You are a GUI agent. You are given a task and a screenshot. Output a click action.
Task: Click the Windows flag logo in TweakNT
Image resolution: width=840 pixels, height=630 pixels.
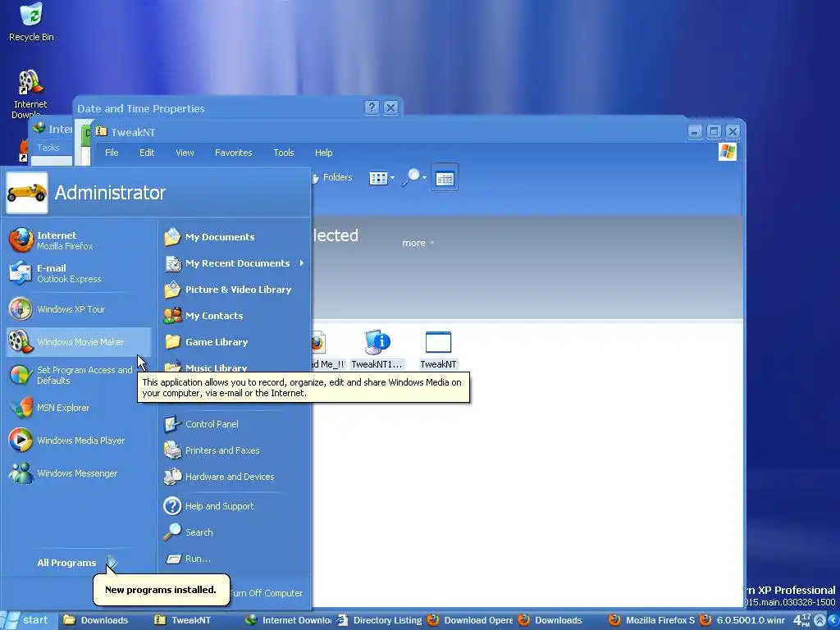point(728,152)
